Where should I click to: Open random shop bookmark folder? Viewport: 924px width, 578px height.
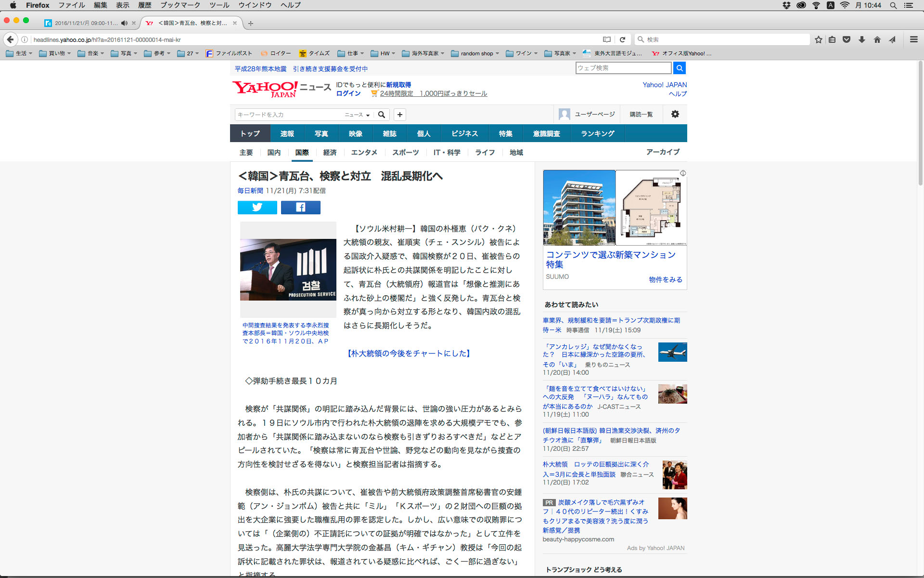point(475,53)
